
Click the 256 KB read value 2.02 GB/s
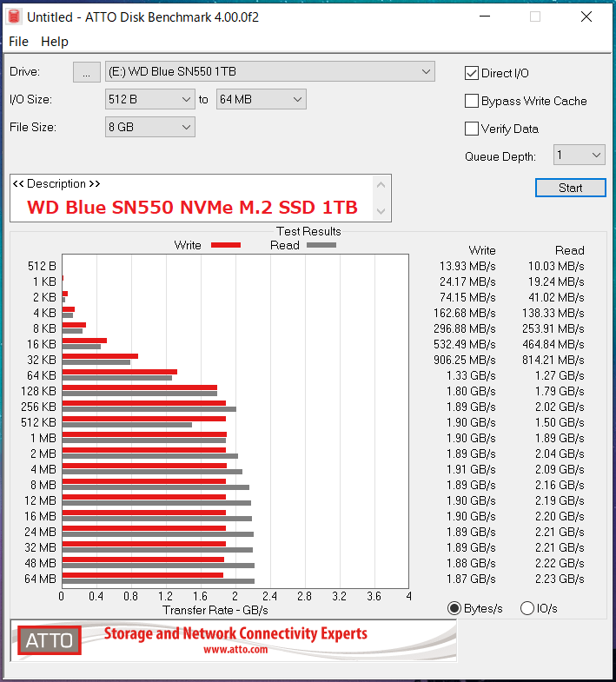point(560,407)
